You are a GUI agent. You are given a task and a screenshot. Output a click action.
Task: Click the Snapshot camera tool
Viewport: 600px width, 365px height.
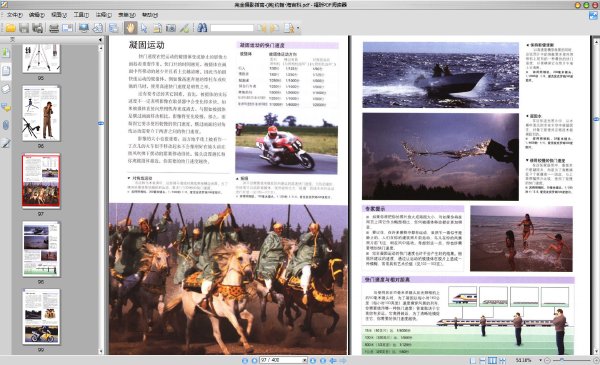(171, 28)
